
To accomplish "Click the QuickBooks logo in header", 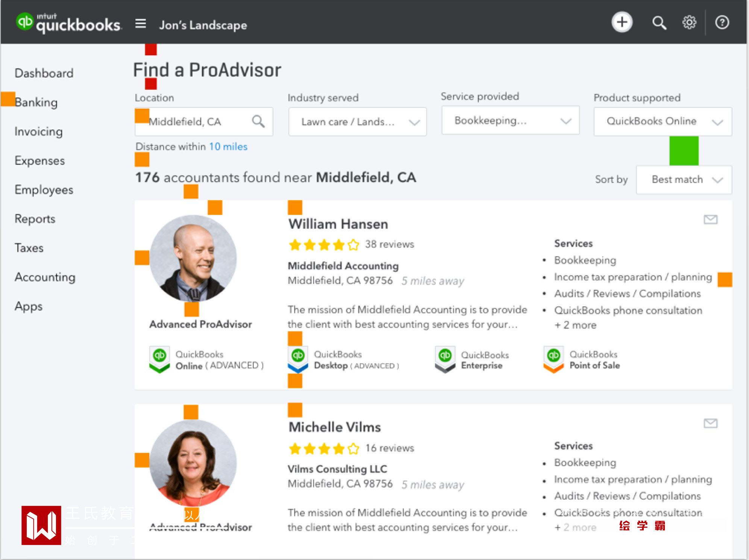I will [68, 23].
